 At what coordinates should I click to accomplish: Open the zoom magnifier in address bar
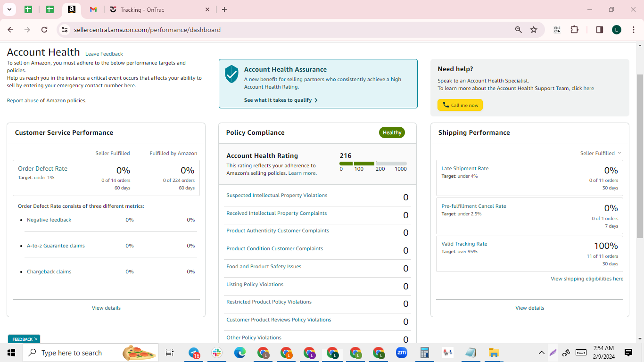(x=519, y=30)
